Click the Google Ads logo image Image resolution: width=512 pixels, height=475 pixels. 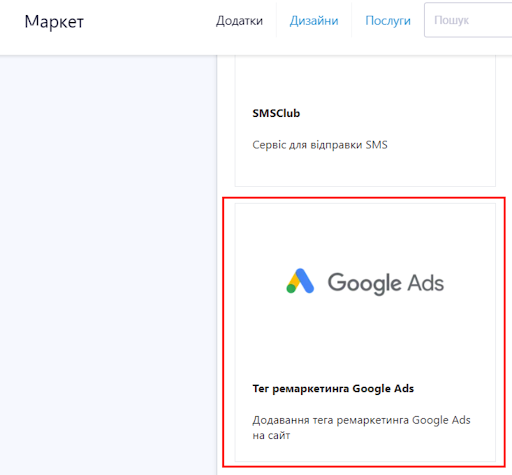coord(365,282)
